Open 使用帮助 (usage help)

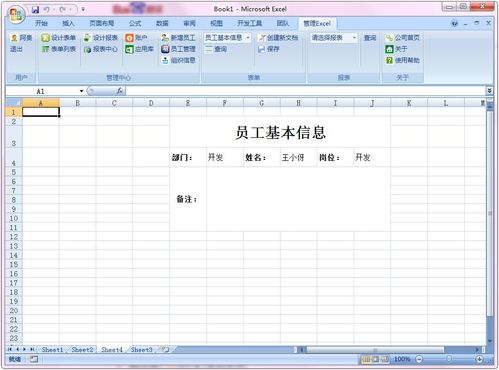click(402, 60)
